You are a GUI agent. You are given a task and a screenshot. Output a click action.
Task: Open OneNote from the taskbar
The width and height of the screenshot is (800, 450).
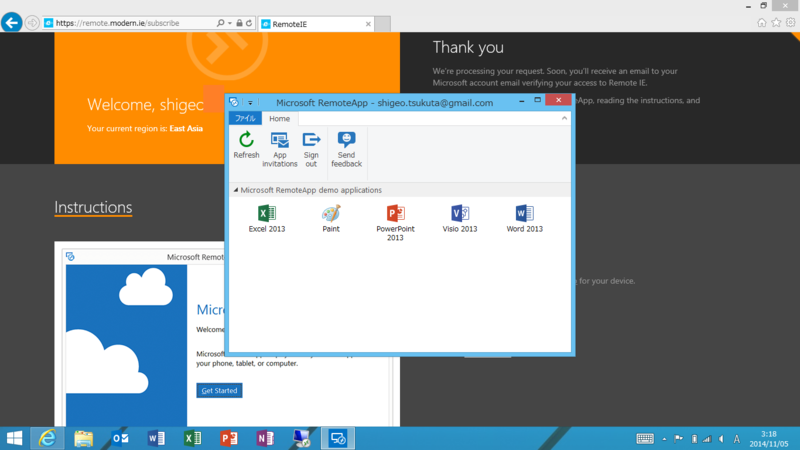click(265, 438)
